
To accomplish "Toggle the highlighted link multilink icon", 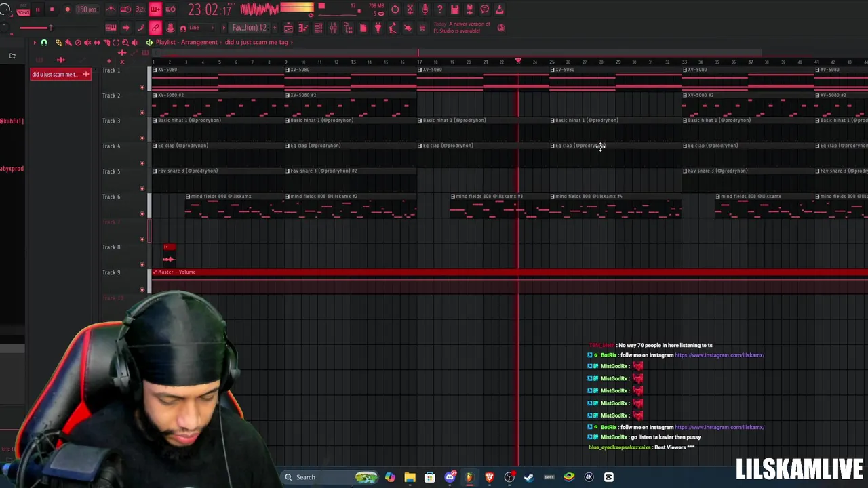I will pyautogui.click(x=155, y=28).
